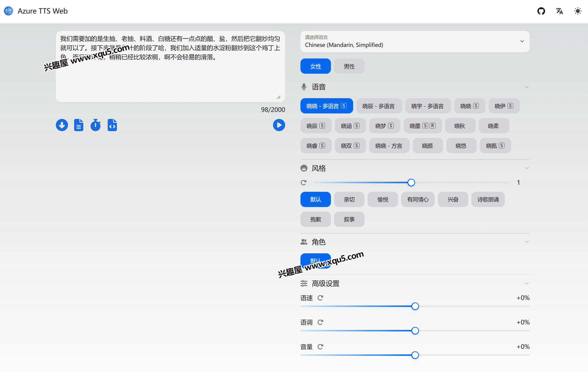The image size is (588, 372).
Task: Select the 愉悦 style
Action: [x=383, y=199]
